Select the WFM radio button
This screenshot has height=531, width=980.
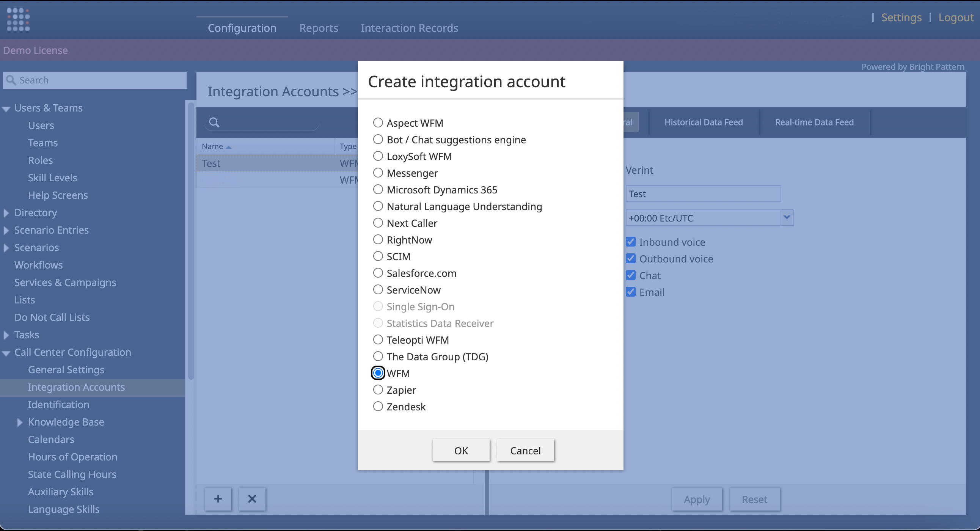[x=378, y=373]
